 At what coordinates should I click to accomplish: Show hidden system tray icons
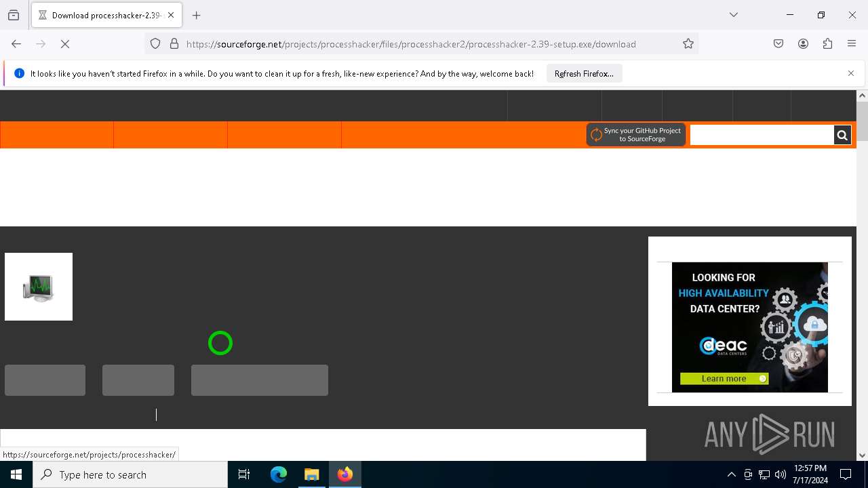(x=731, y=474)
